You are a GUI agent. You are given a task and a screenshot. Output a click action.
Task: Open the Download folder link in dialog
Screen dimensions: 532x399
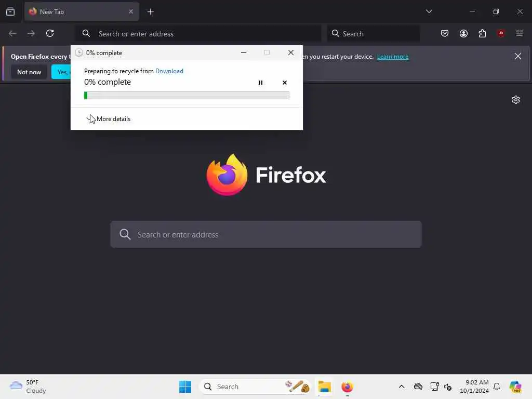tap(169, 71)
